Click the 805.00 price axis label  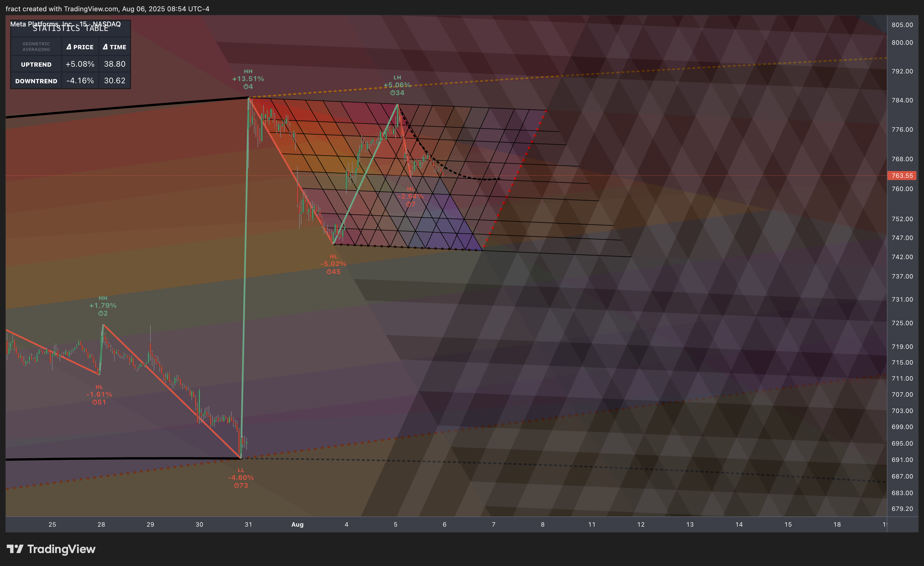[902, 25]
